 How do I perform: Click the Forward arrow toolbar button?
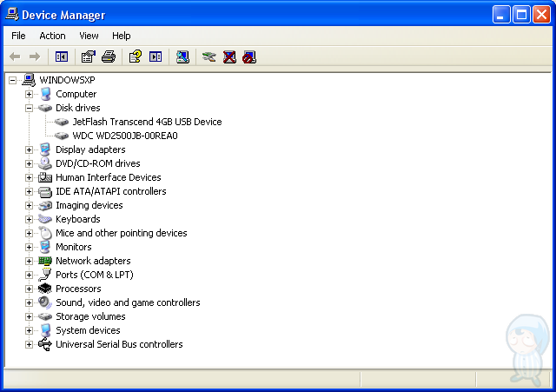[35, 56]
